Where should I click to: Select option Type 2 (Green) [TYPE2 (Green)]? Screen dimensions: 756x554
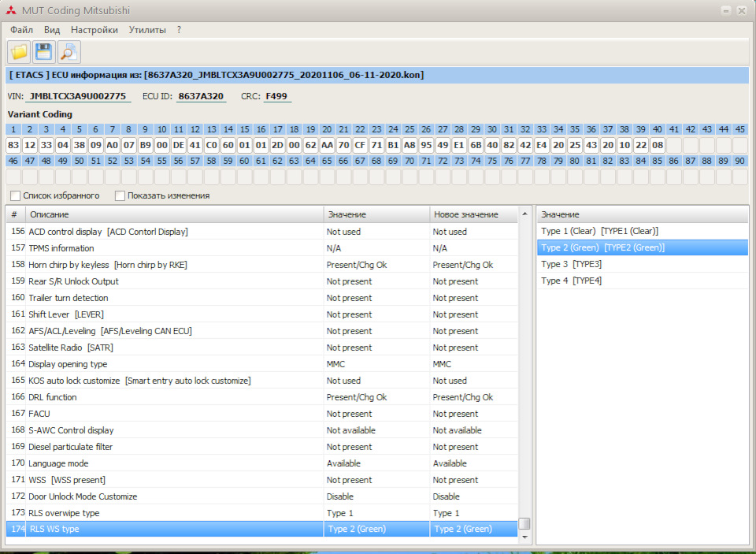pos(643,247)
